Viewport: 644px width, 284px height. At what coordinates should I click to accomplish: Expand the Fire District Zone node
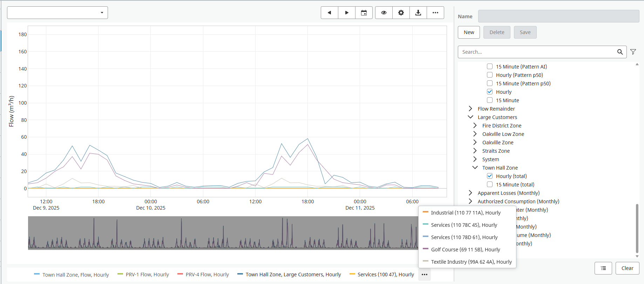475,126
